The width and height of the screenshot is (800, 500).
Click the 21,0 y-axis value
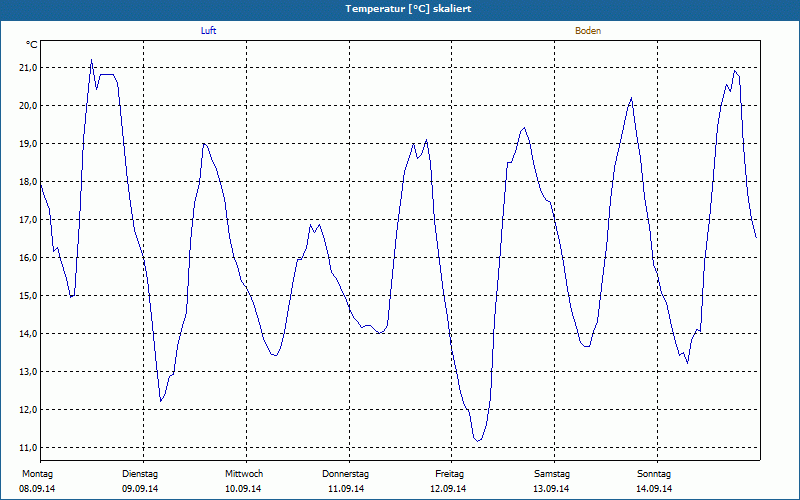tap(28, 68)
